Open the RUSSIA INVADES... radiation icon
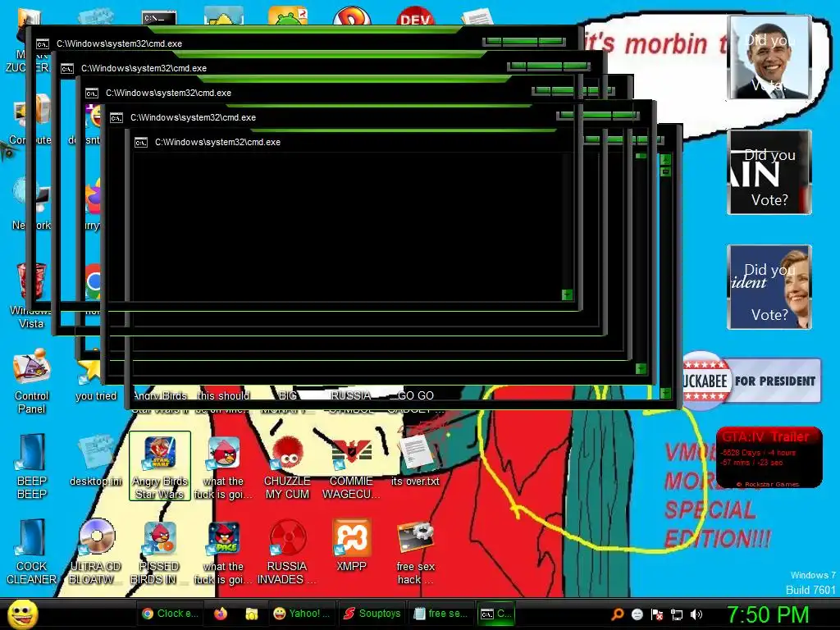Image resolution: width=840 pixels, height=630 pixels. click(287, 552)
